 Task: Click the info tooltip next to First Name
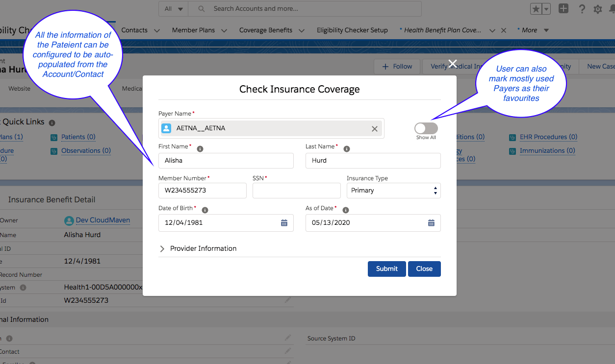pos(200,147)
